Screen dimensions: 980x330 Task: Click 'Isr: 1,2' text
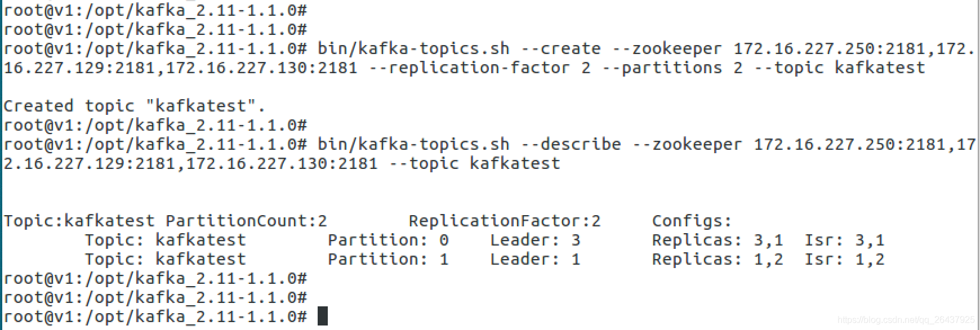845,259
